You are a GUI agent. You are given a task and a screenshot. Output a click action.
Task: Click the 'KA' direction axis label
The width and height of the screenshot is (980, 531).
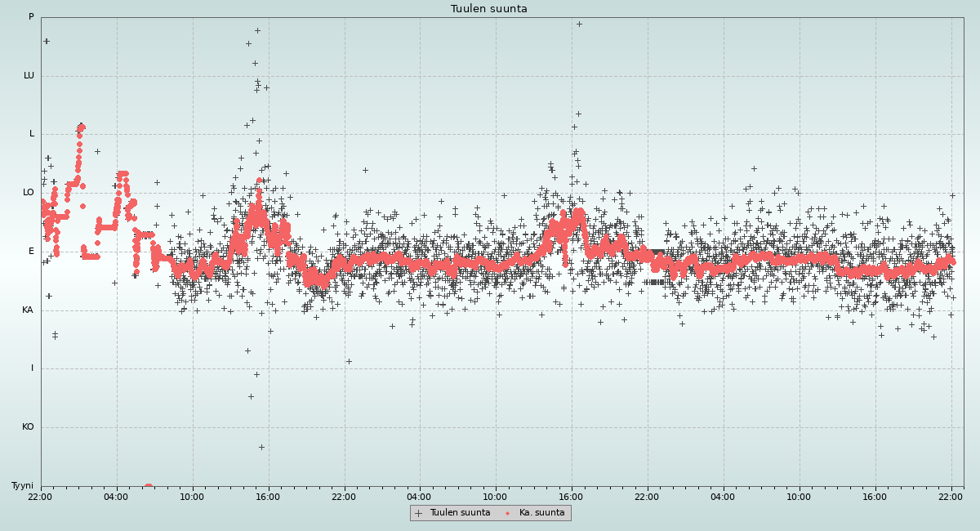(x=28, y=310)
